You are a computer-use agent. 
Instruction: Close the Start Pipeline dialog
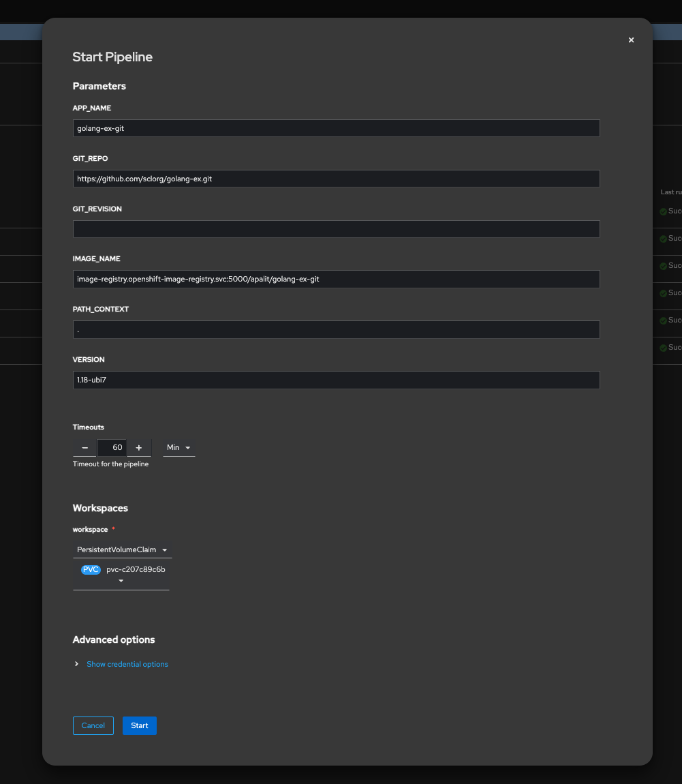[x=631, y=40]
